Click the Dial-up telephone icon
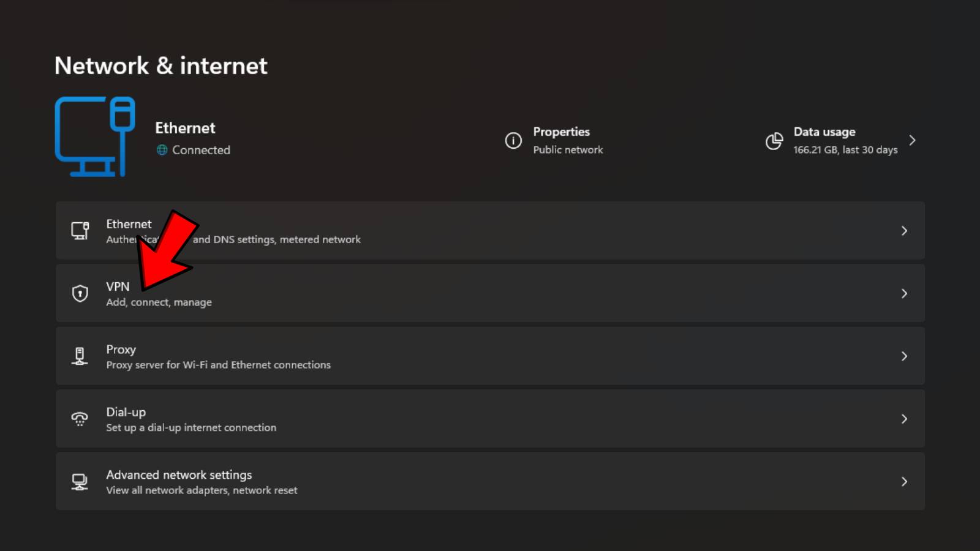This screenshot has width=980, height=551. tap(80, 419)
